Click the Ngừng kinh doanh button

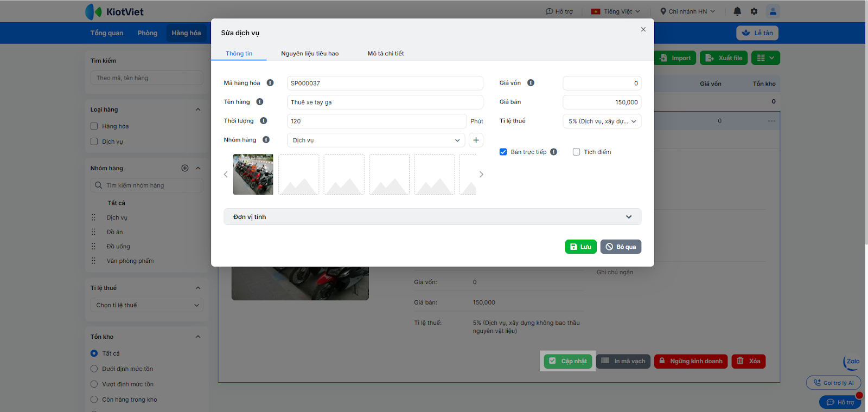[691, 361]
